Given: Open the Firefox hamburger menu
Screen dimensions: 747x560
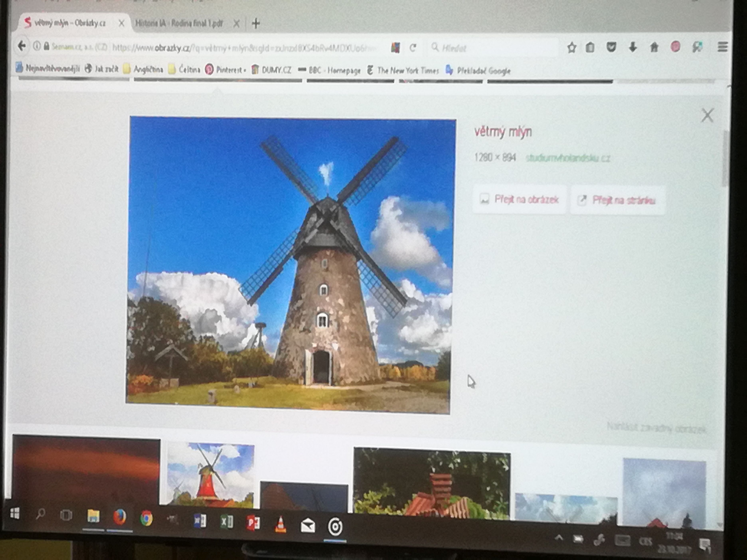Looking at the screenshot, I should 722,47.
